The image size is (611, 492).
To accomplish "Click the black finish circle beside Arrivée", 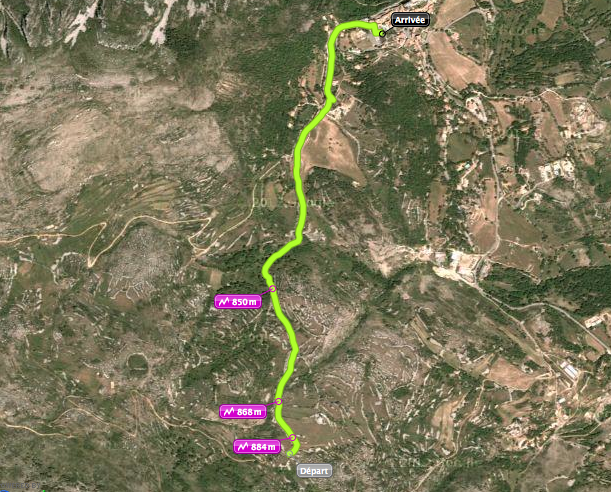I will tap(382, 34).
